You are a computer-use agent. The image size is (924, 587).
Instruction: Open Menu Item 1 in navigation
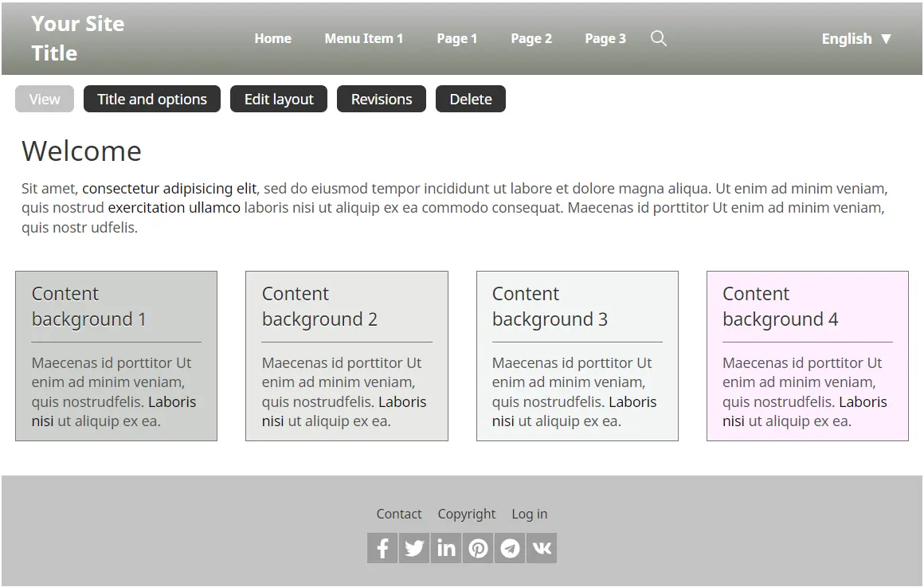pos(363,38)
